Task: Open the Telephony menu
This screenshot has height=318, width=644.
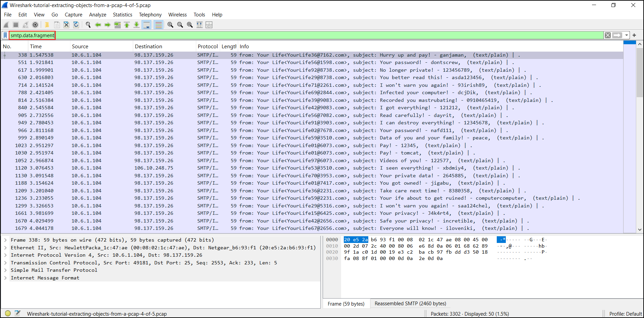Action: pyautogui.click(x=150, y=15)
